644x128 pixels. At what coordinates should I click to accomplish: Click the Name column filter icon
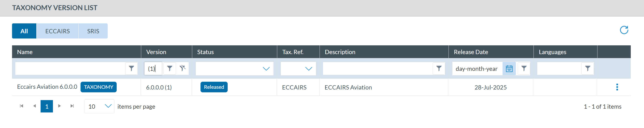[x=131, y=68]
